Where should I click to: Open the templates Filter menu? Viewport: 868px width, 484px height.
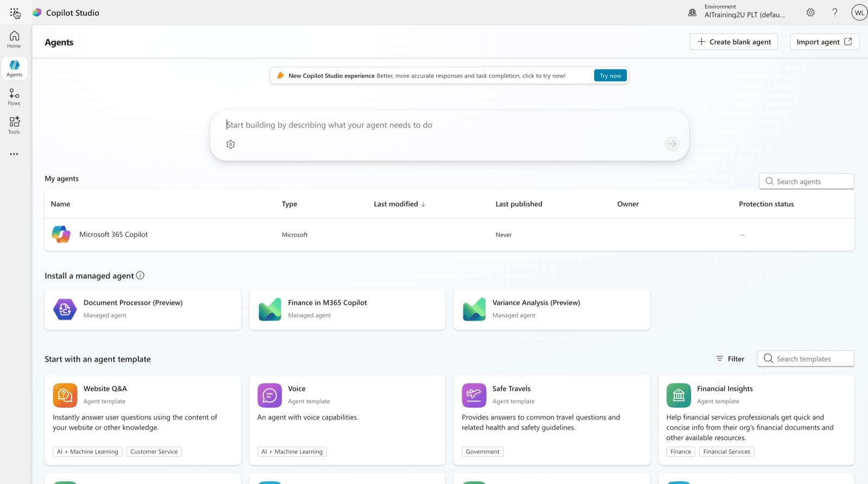pos(730,359)
